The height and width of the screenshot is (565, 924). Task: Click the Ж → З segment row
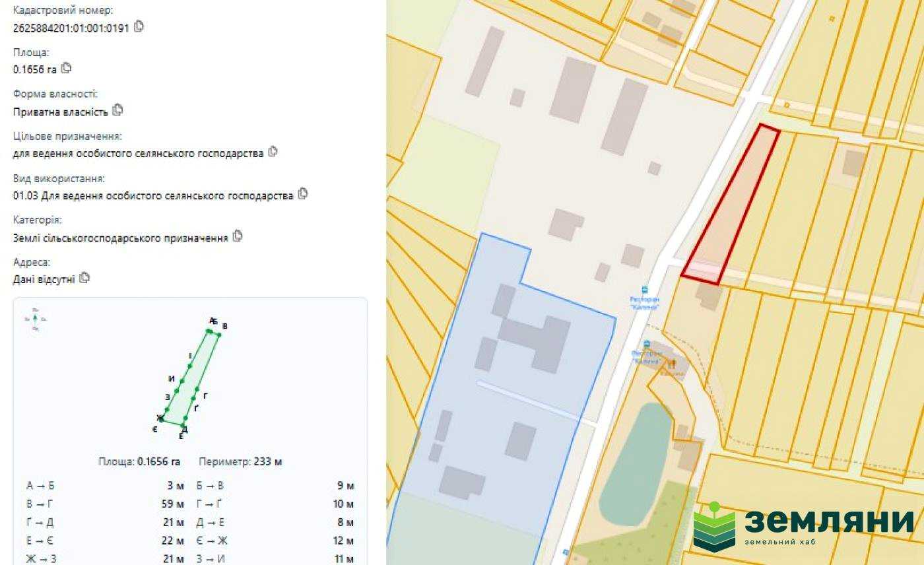(x=105, y=559)
